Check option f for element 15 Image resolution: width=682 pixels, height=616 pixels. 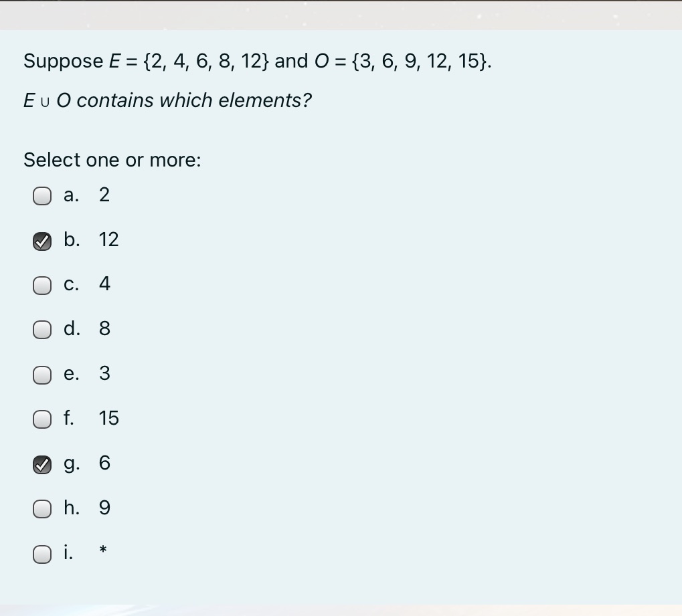(x=42, y=419)
